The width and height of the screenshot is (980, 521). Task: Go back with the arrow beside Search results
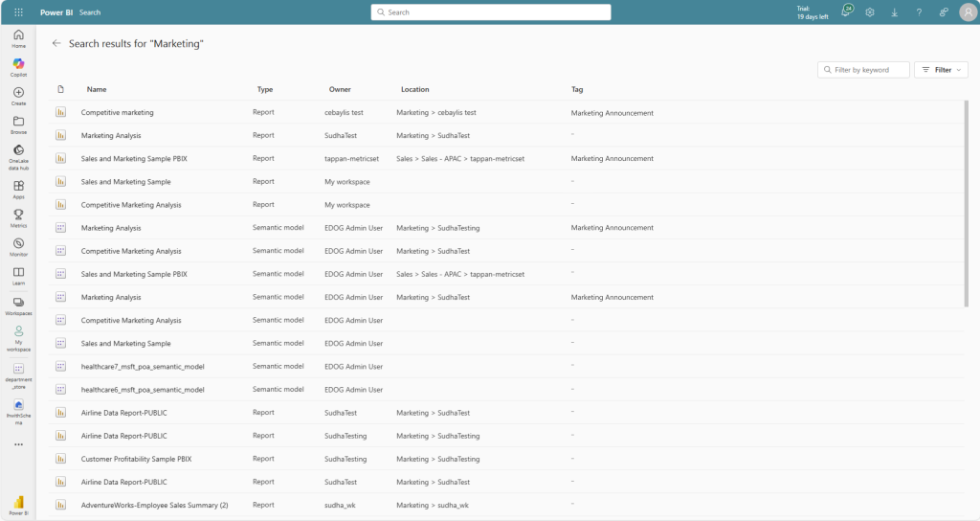56,43
